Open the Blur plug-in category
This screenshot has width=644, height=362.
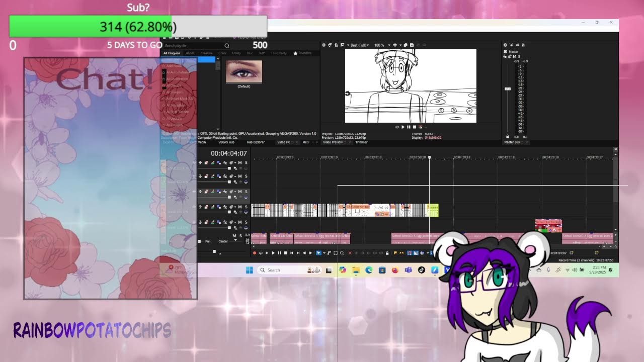(x=250, y=53)
